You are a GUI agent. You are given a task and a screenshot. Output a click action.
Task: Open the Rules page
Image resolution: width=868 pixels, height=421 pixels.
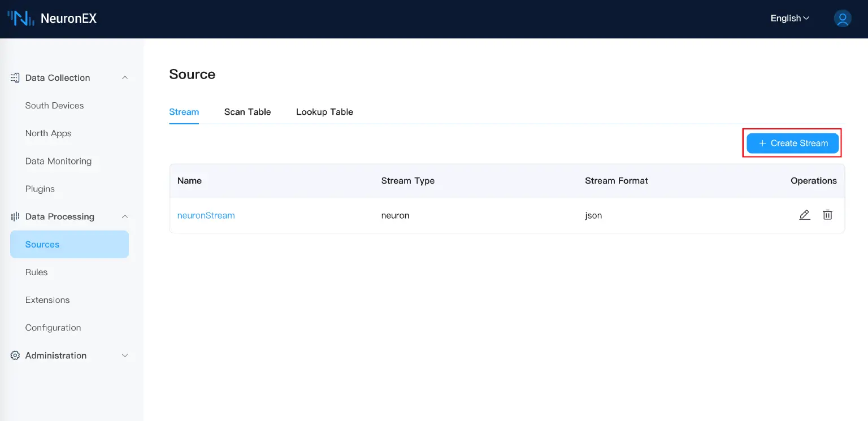[x=36, y=272]
